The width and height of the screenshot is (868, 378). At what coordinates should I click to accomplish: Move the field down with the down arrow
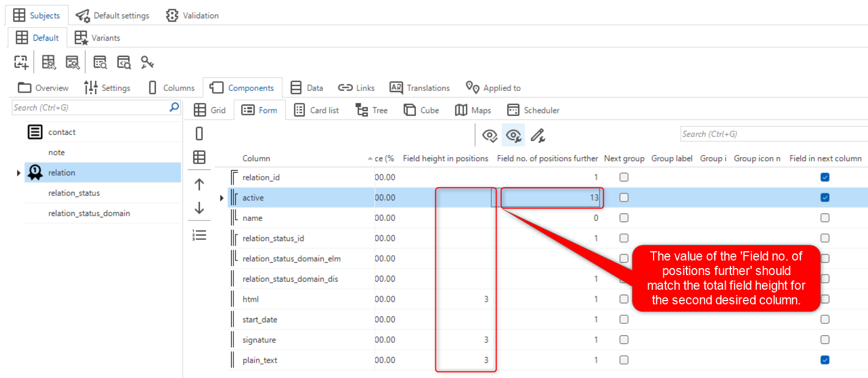[x=199, y=208]
